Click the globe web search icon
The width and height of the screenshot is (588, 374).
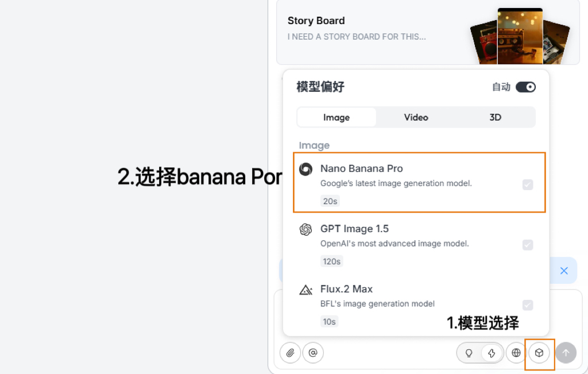coord(516,353)
